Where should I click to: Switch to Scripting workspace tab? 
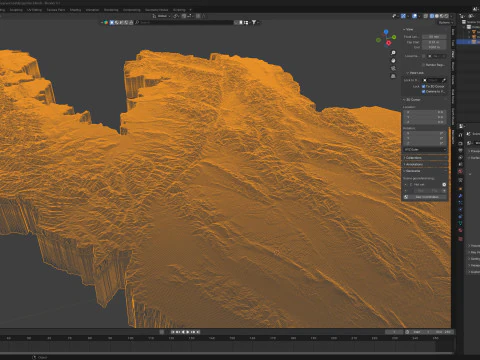click(179, 10)
